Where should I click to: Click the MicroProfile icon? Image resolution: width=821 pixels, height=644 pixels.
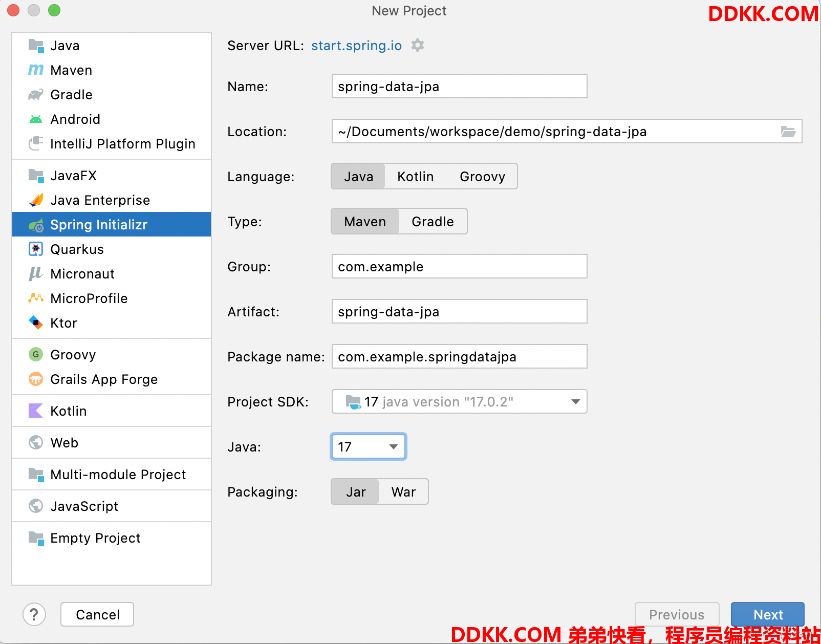[36, 297]
